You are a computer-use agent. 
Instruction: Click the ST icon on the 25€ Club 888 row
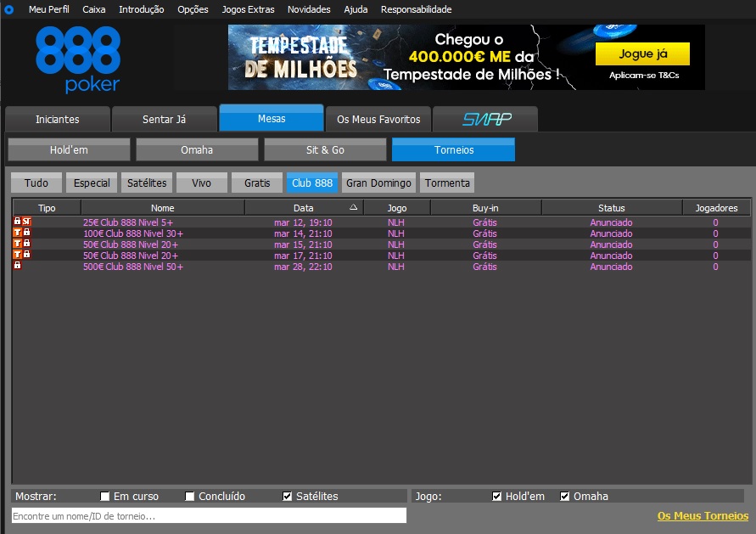click(26, 222)
